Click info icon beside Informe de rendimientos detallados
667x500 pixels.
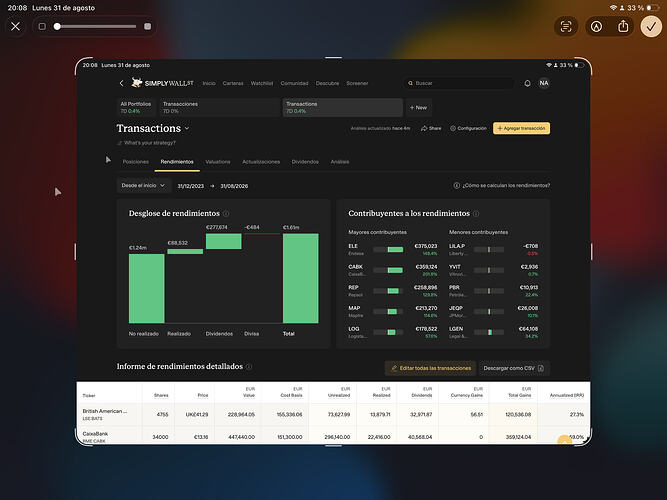pyautogui.click(x=249, y=367)
